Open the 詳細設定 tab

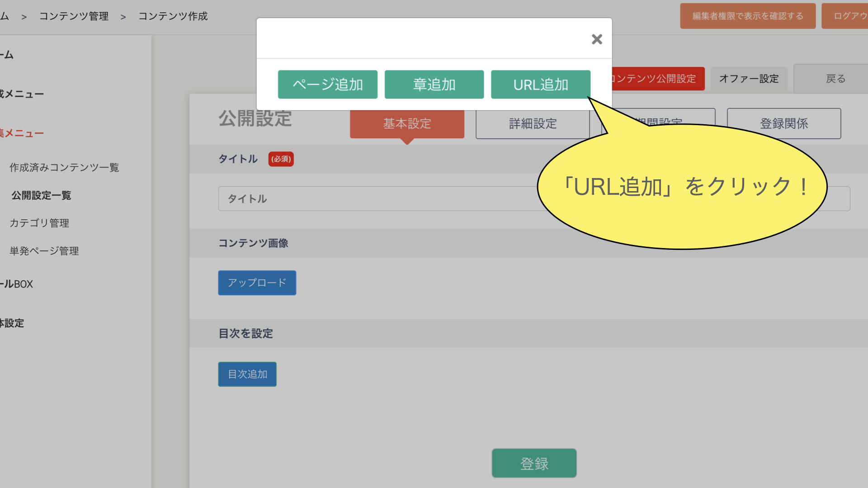pos(532,124)
